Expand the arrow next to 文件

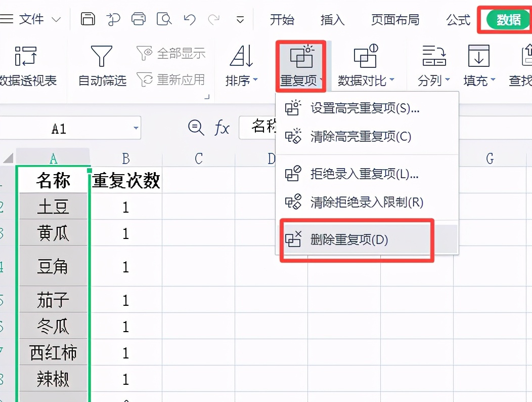[x=56, y=19]
